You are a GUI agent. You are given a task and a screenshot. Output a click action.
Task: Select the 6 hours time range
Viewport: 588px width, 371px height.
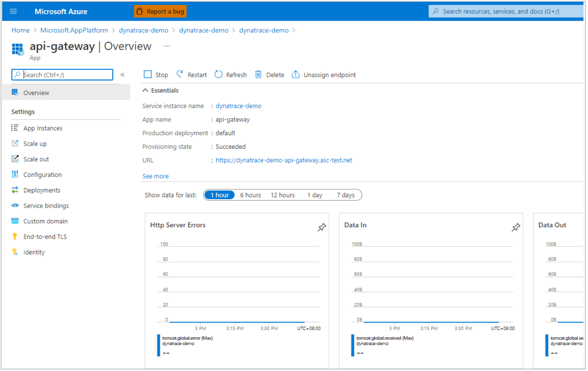[x=250, y=195]
